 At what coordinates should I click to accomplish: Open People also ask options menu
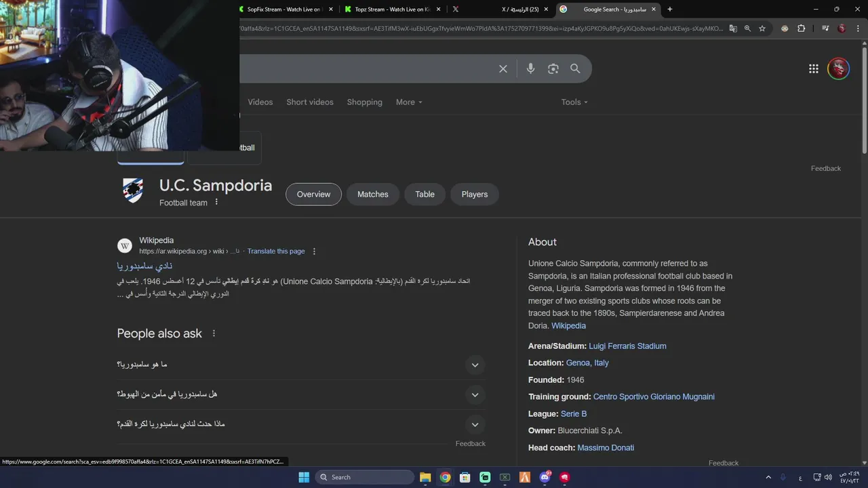[214, 333]
